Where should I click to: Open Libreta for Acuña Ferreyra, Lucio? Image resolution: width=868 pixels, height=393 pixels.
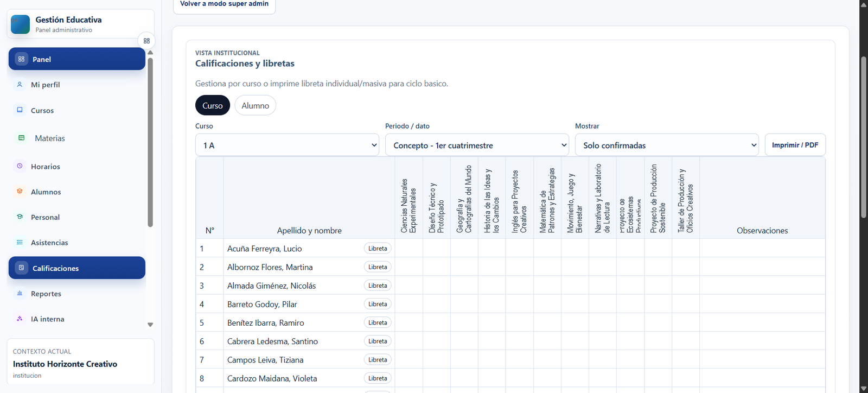(378, 249)
